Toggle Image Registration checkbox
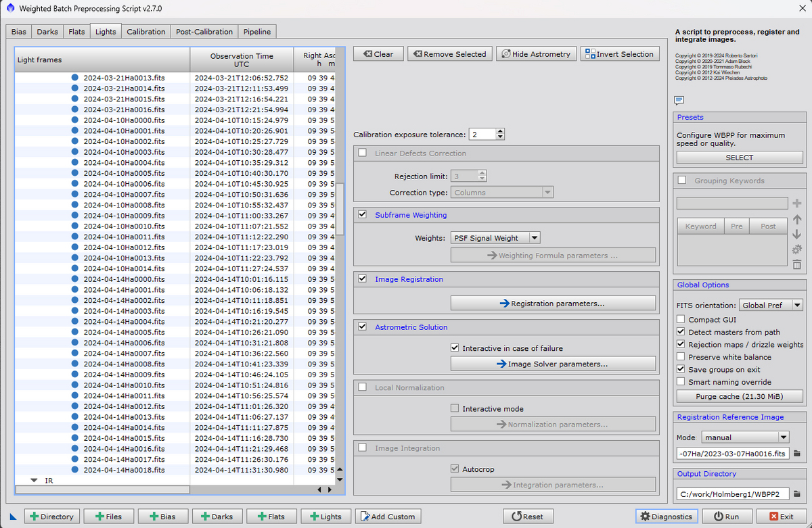Viewport: 812px width, 528px height. point(362,279)
